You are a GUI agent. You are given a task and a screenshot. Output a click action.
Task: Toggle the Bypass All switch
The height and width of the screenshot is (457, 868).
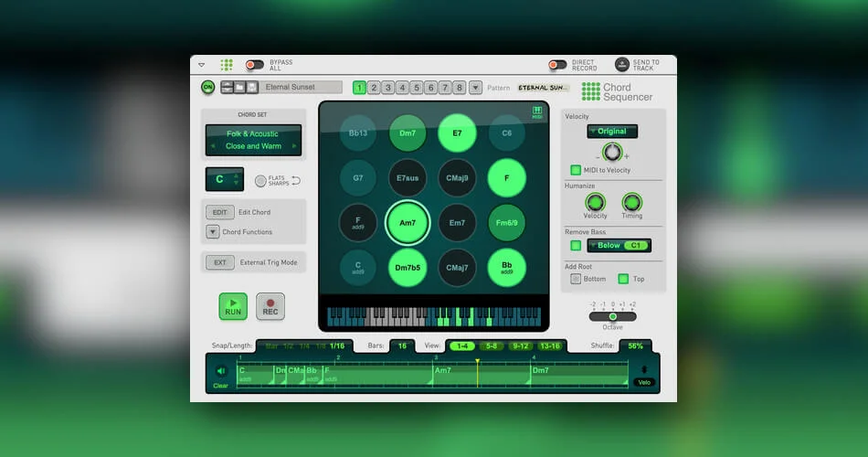[255, 65]
